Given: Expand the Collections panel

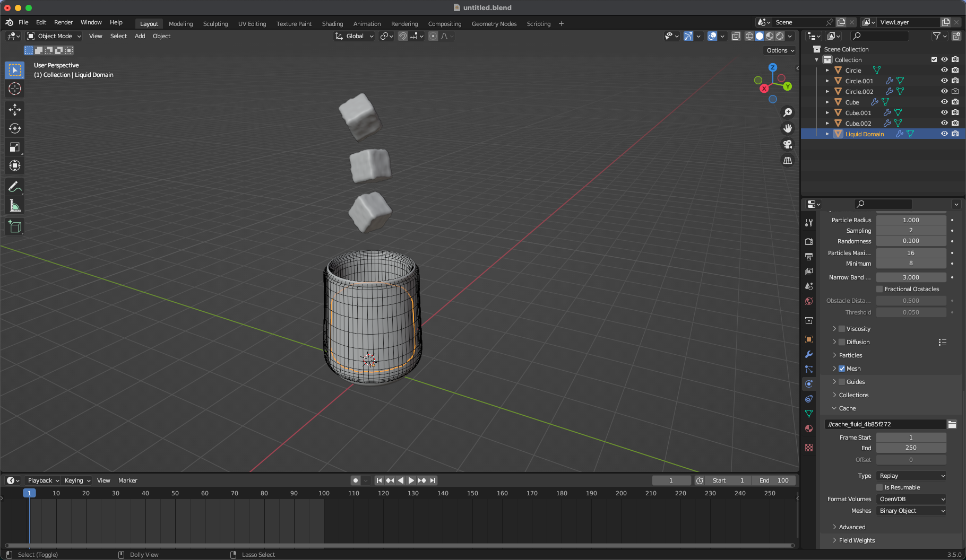Looking at the screenshot, I should pos(853,395).
